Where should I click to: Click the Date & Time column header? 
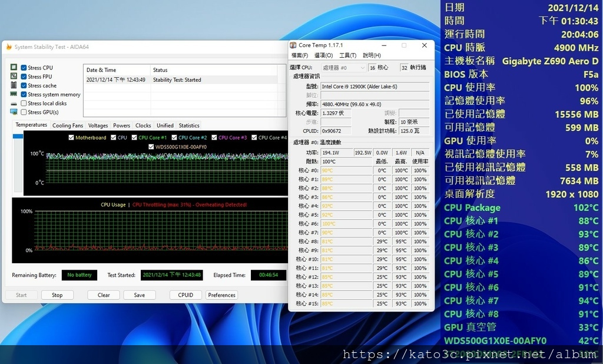coord(117,70)
